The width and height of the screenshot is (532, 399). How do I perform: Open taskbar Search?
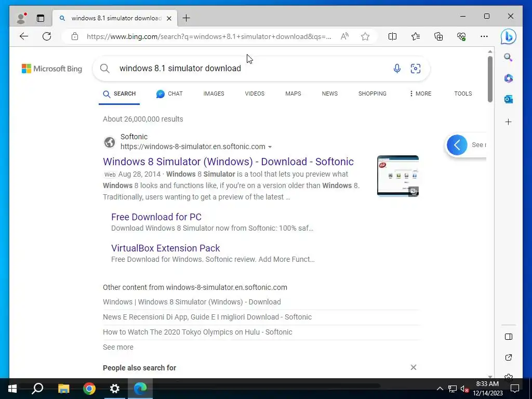[37, 389]
